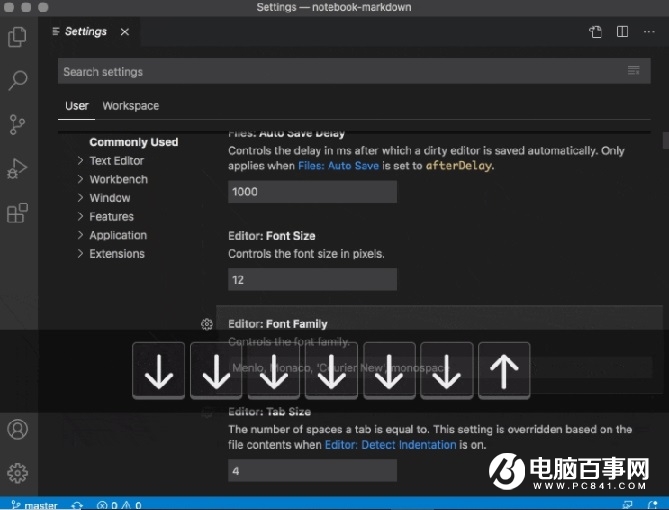
Task: Click the Editor: Font Size heading
Action: pyautogui.click(x=272, y=236)
